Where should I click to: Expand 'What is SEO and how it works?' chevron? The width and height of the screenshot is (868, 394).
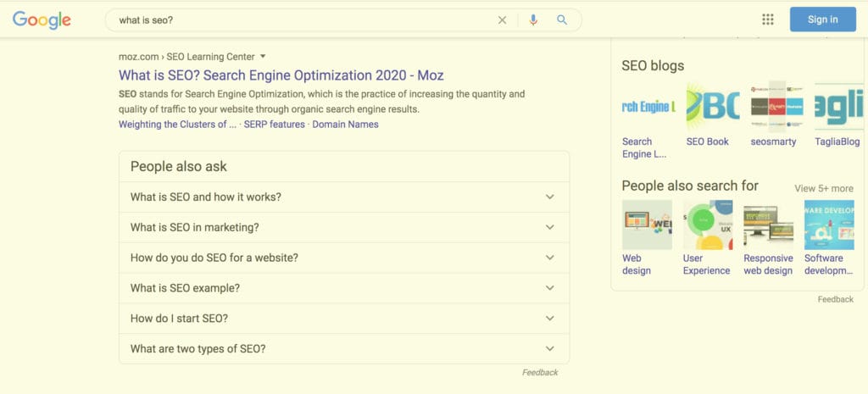(x=549, y=197)
